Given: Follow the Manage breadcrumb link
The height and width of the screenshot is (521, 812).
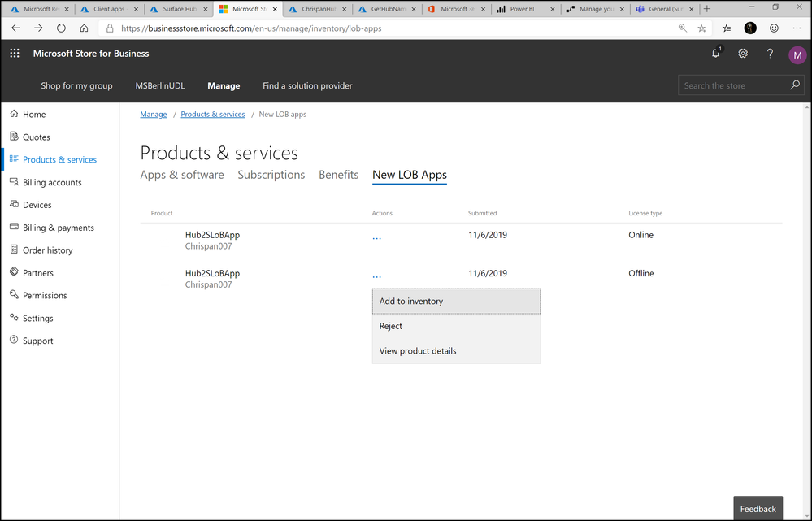Looking at the screenshot, I should (x=154, y=114).
